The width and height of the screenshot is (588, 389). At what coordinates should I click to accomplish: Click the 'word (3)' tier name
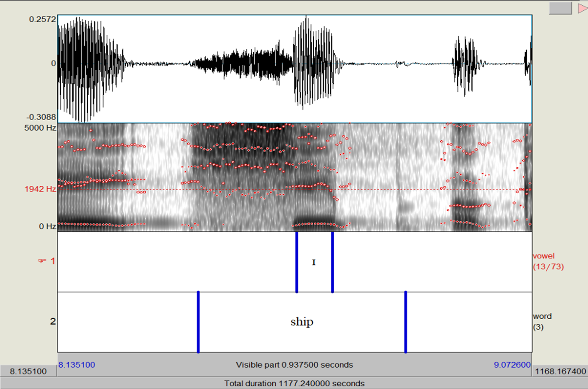pos(542,321)
